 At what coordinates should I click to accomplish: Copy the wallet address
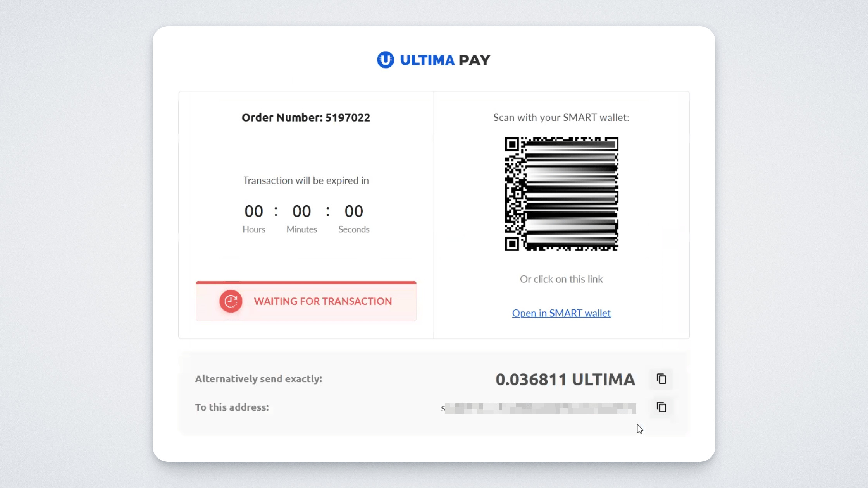click(x=661, y=407)
